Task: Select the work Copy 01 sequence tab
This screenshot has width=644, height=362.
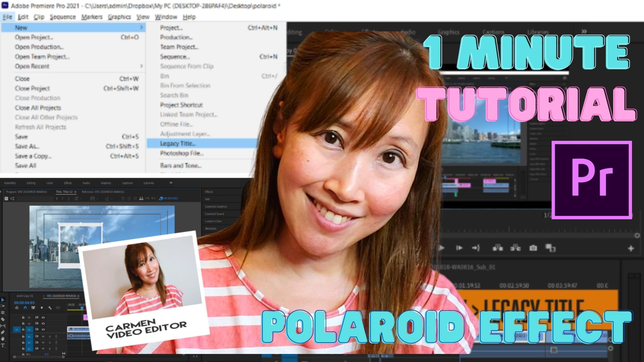Action: pyautogui.click(x=25, y=296)
